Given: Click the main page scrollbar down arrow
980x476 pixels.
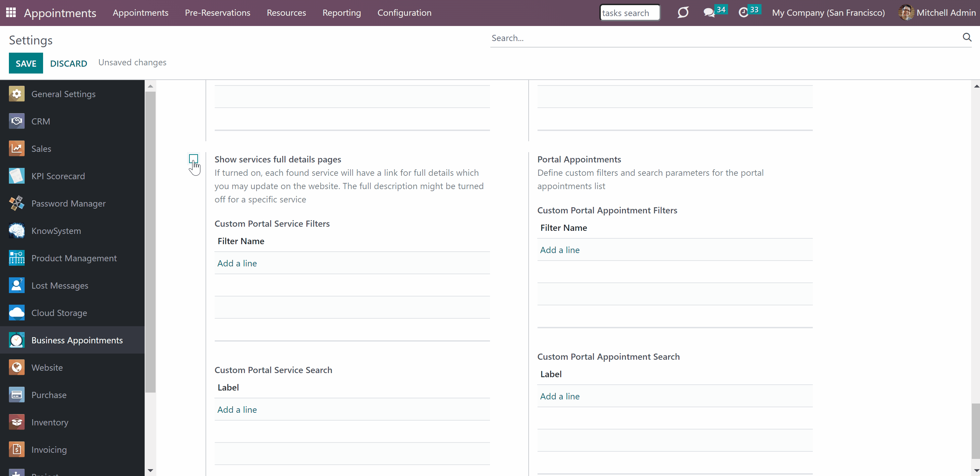Looking at the screenshot, I should coord(976,471).
